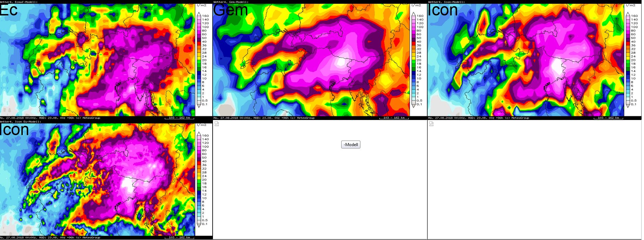Viewport: 644px width, 240px height.
Task: Click the color scale bar of the Gem legend
Action: click(414, 60)
